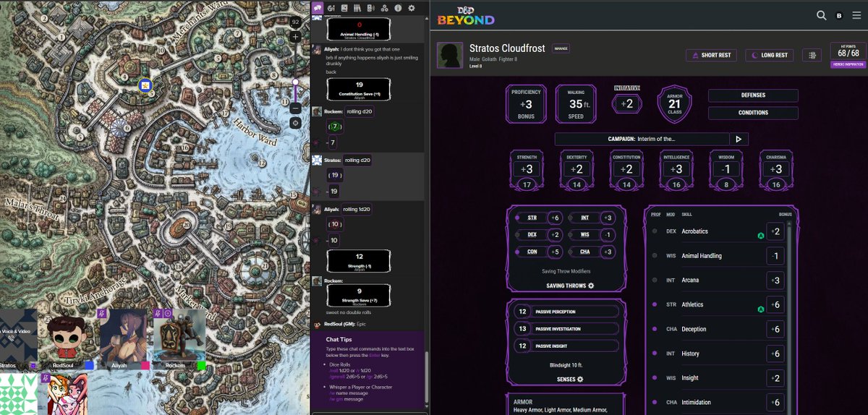Roll Arcana skill +3
This screenshot has height=415, width=868.
(775, 281)
